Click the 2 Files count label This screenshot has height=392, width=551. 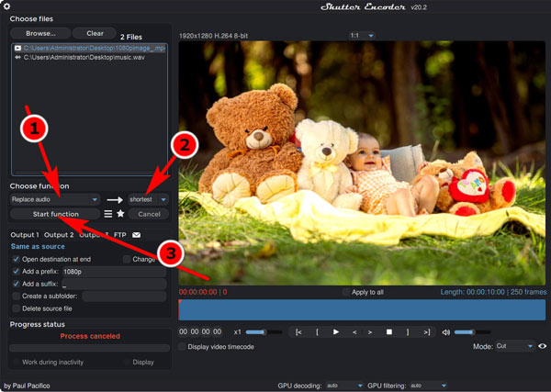click(x=131, y=37)
